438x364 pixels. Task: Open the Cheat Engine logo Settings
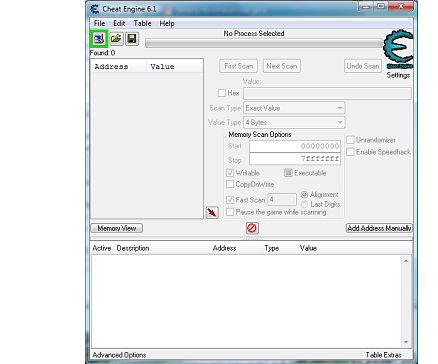[x=398, y=53]
